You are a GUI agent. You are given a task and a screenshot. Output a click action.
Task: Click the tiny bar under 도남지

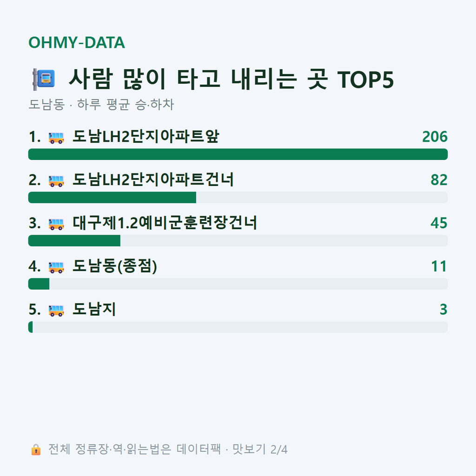point(30,327)
